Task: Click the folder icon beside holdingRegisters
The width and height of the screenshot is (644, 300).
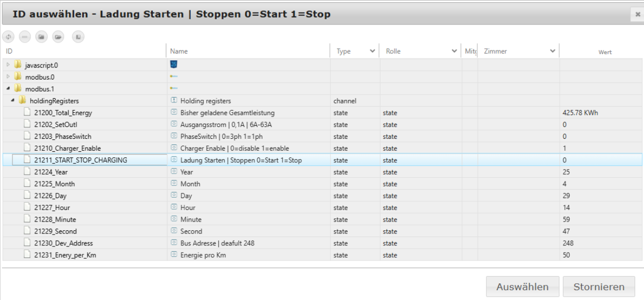Action: 22,100
